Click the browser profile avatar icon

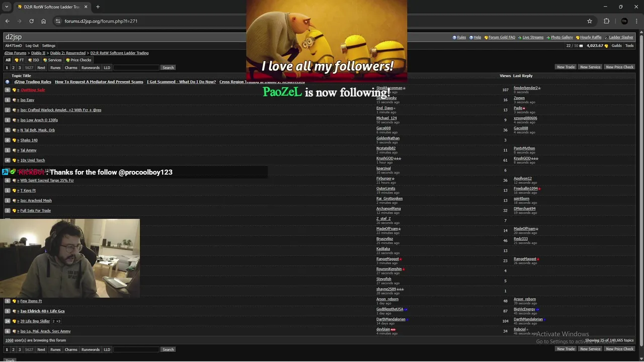click(624, 21)
